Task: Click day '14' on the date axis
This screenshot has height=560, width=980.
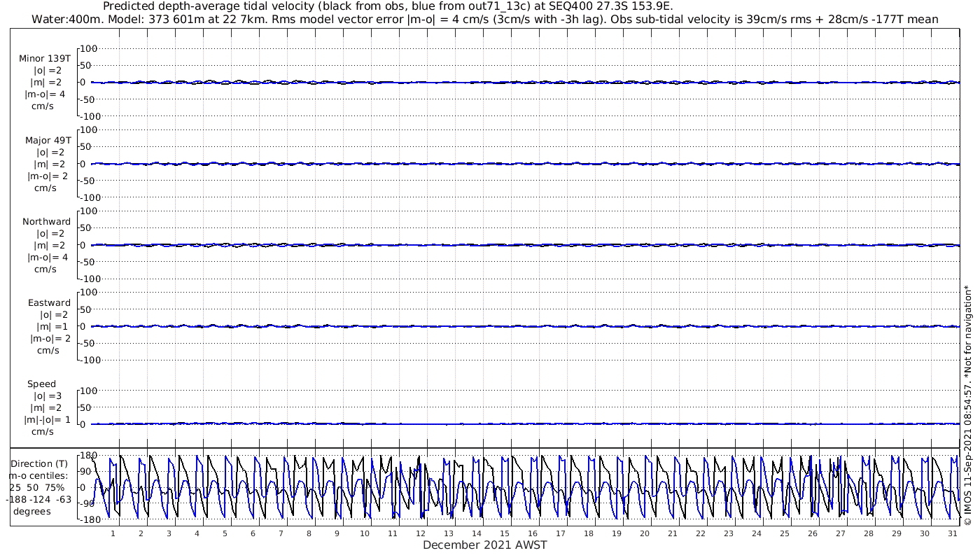Action: (x=477, y=533)
